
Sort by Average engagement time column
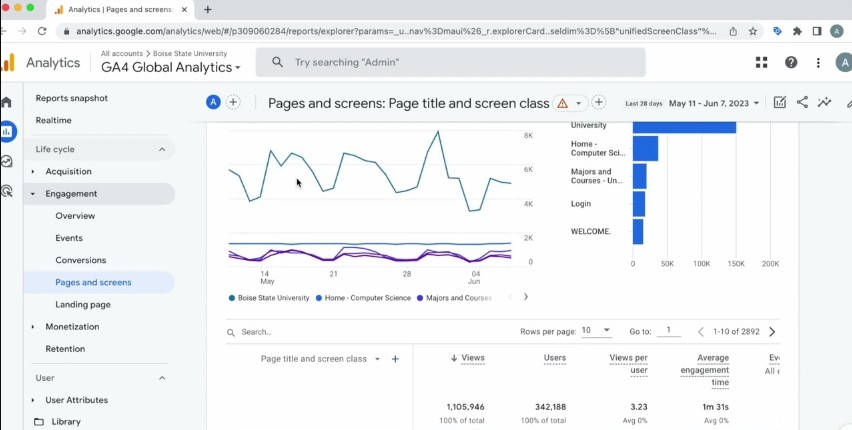pyautogui.click(x=705, y=370)
